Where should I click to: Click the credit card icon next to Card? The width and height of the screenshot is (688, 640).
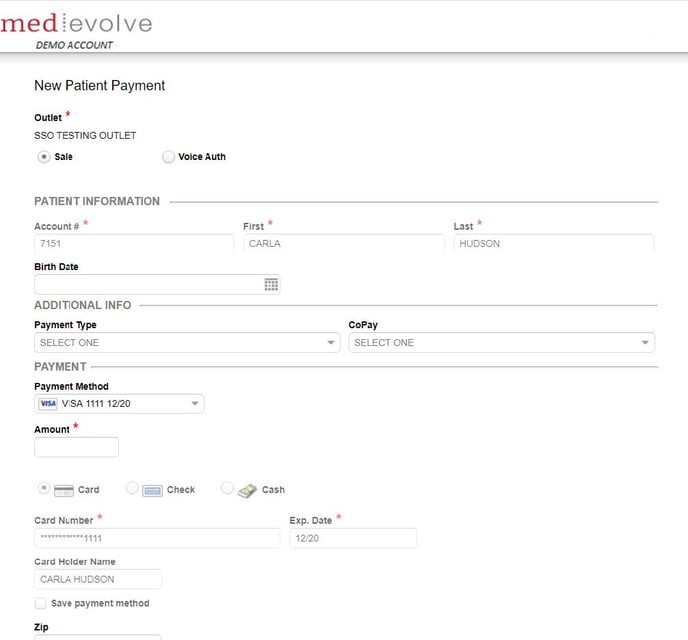click(x=64, y=490)
